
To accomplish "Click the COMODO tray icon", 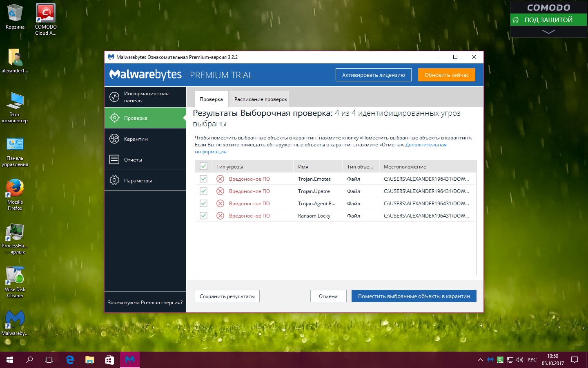I will point(500,360).
